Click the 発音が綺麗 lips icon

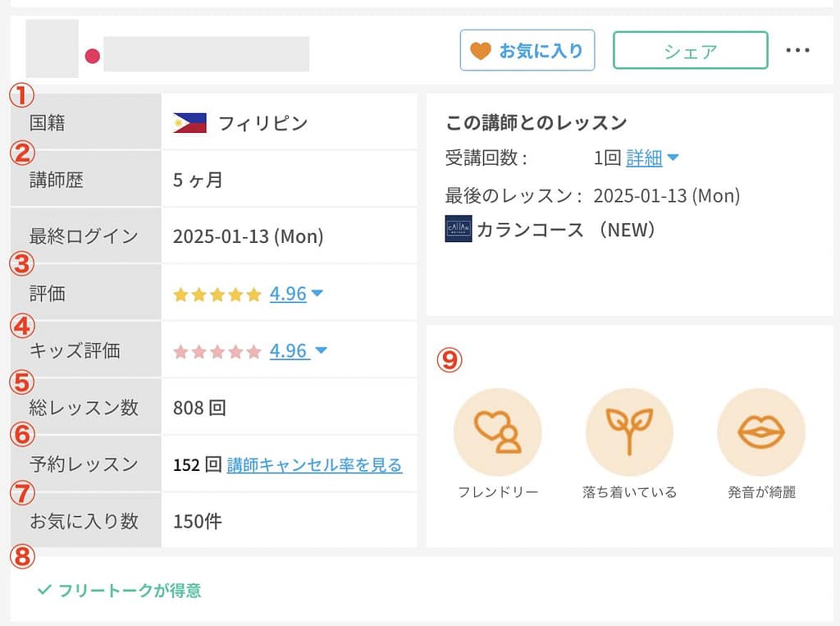coord(760,432)
